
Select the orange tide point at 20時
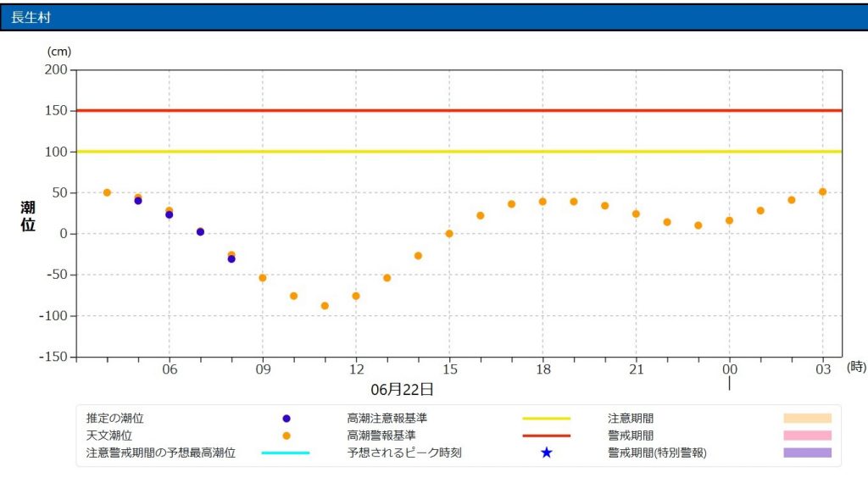click(x=604, y=206)
